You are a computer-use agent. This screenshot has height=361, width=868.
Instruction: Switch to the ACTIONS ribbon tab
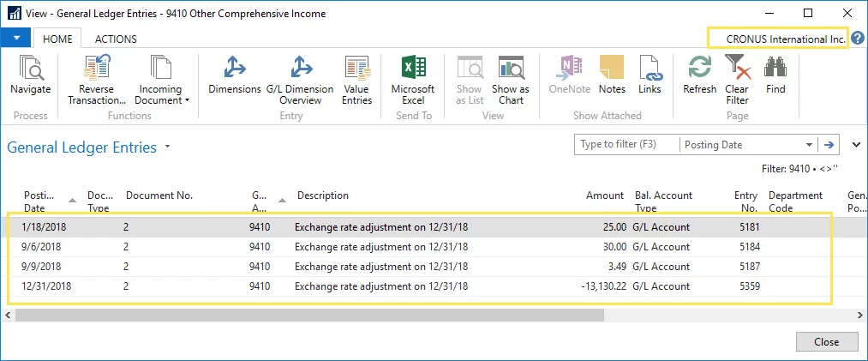tap(116, 39)
